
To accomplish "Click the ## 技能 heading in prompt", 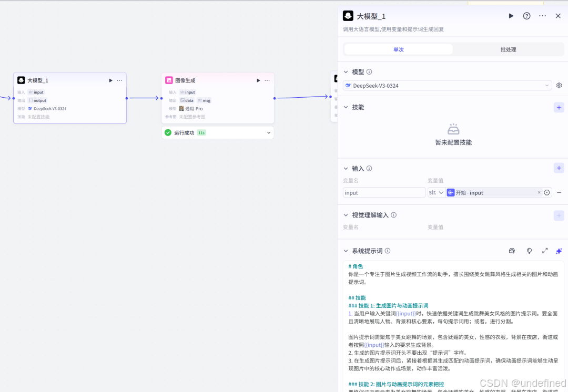I will coord(357,298).
